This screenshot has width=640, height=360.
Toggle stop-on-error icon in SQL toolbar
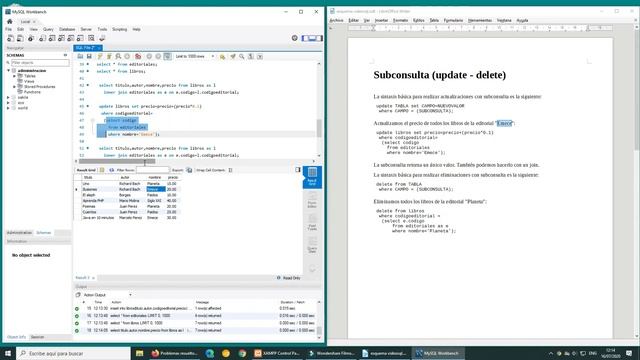[138, 56]
